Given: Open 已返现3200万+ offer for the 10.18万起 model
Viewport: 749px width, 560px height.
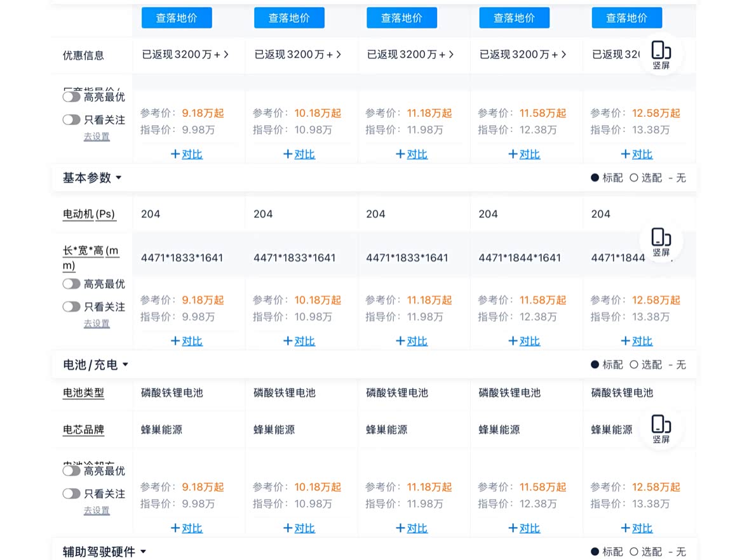Looking at the screenshot, I should tap(298, 55).
